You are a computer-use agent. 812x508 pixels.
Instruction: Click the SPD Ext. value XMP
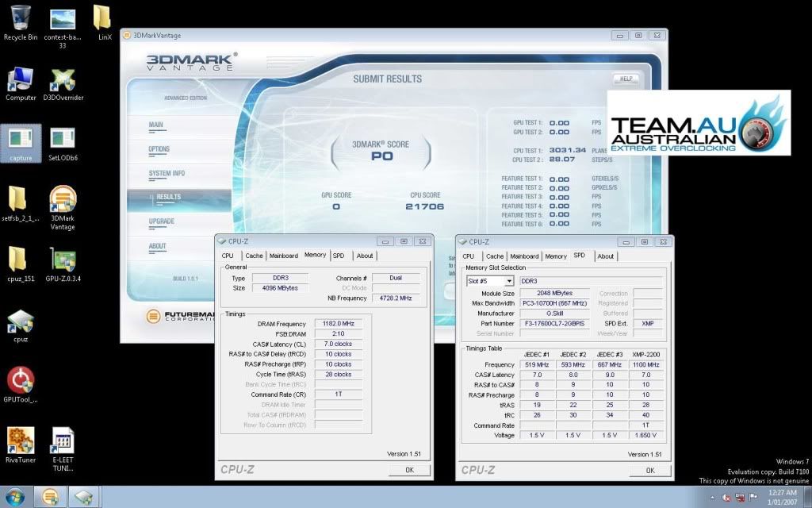(x=648, y=324)
